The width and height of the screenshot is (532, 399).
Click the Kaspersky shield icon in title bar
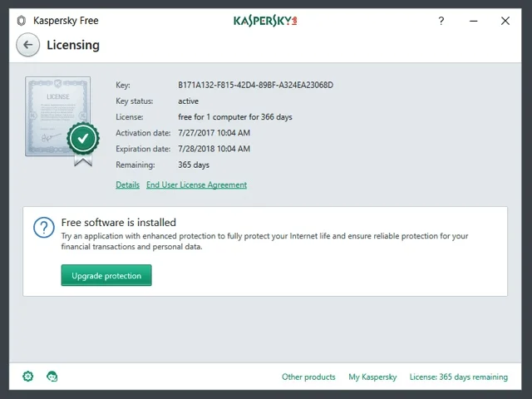click(x=22, y=21)
